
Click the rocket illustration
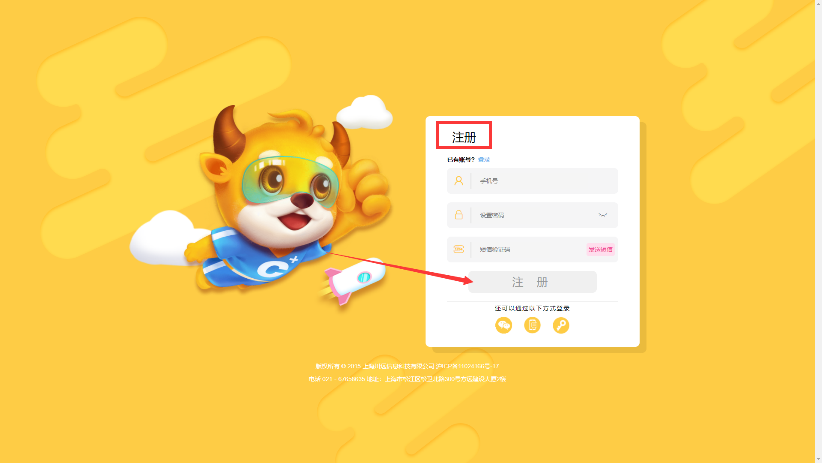click(x=352, y=280)
